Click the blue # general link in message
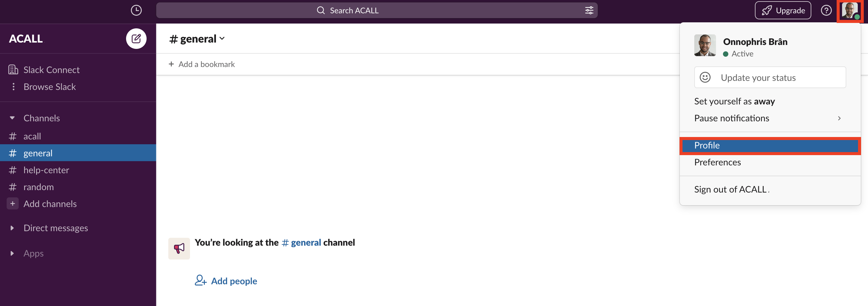868x306 pixels. [x=301, y=242]
